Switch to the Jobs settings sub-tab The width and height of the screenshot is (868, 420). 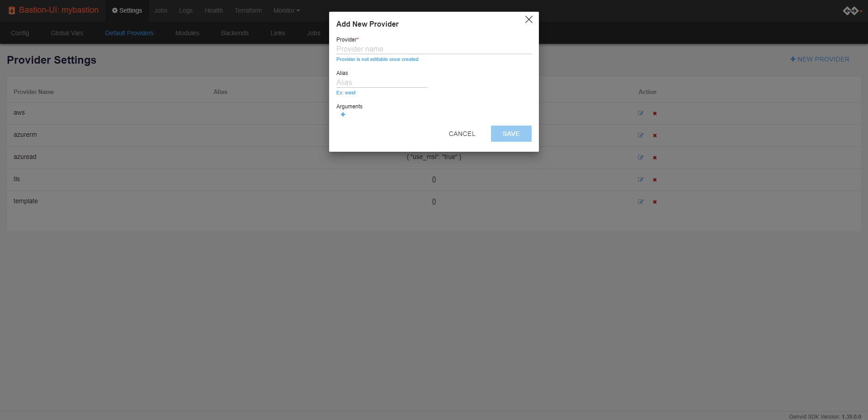pos(313,33)
